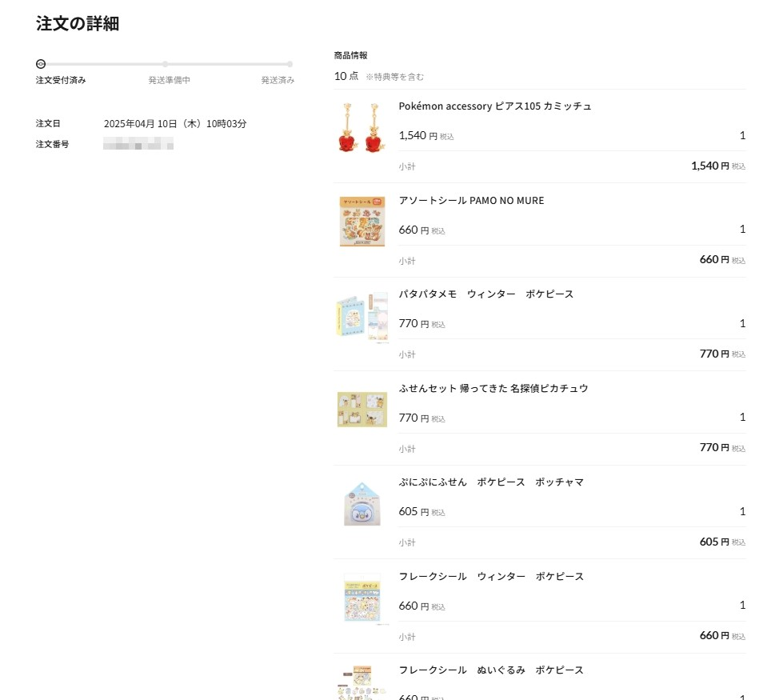Open アソートシール PAMO NO MURE product link

[471, 201]
